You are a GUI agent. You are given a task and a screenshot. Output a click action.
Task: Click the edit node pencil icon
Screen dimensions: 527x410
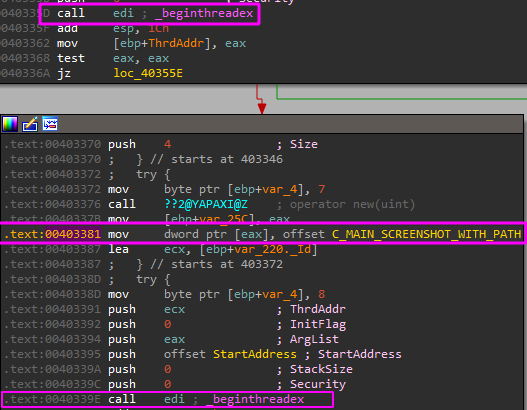[x=30, y=124]
